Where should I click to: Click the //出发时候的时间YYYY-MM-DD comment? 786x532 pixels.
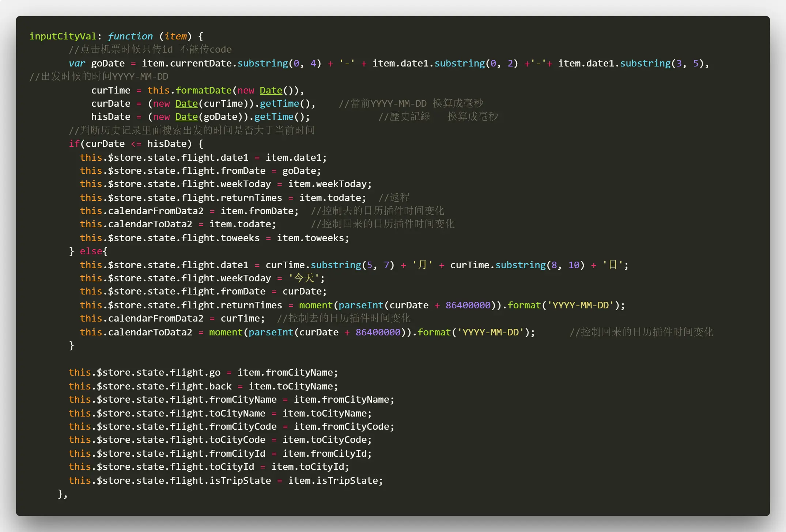tap(99, 77)
